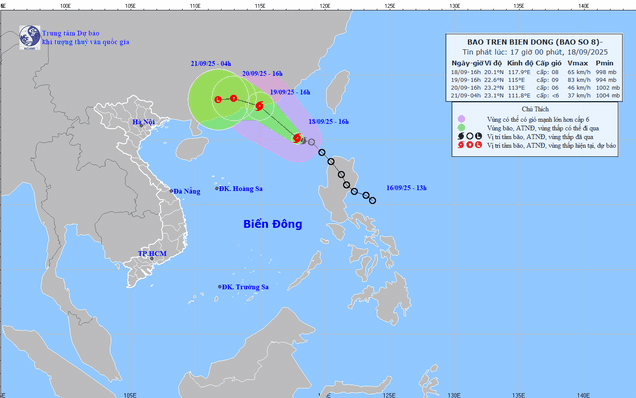
Task: Select the 19/09-16h row in forecast table
Action: click(535, 80)
